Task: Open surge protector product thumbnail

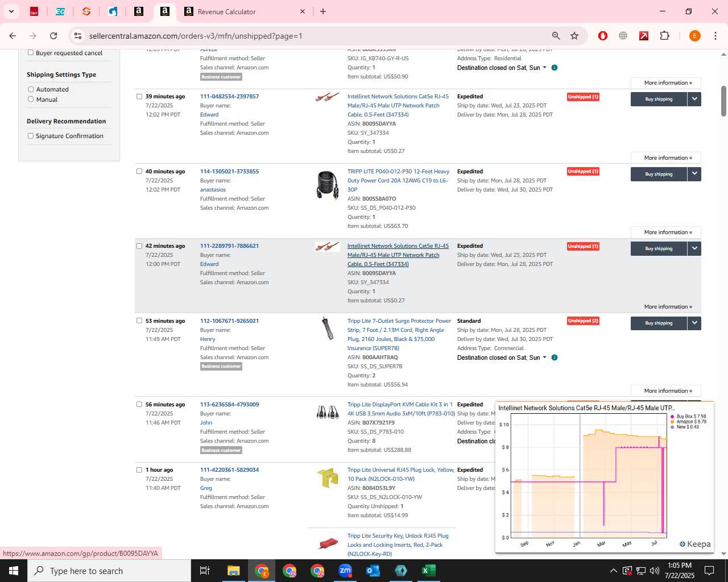Action: click(328, 329)
